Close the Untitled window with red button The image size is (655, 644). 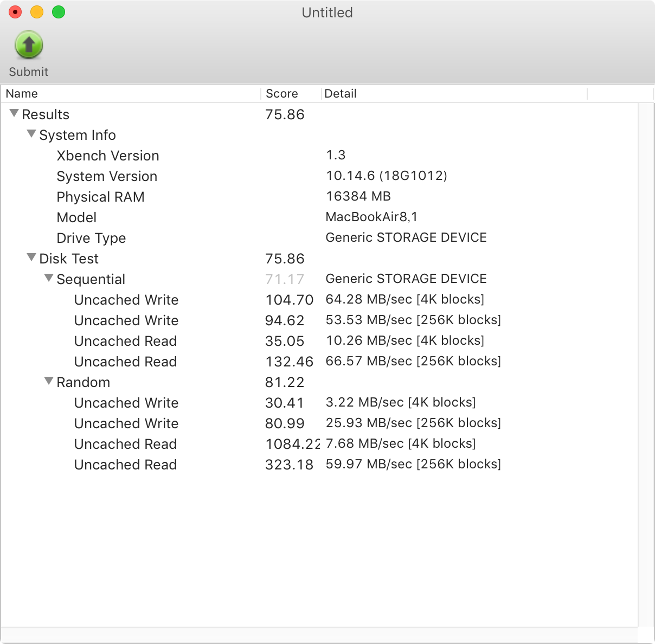[15, 12]
